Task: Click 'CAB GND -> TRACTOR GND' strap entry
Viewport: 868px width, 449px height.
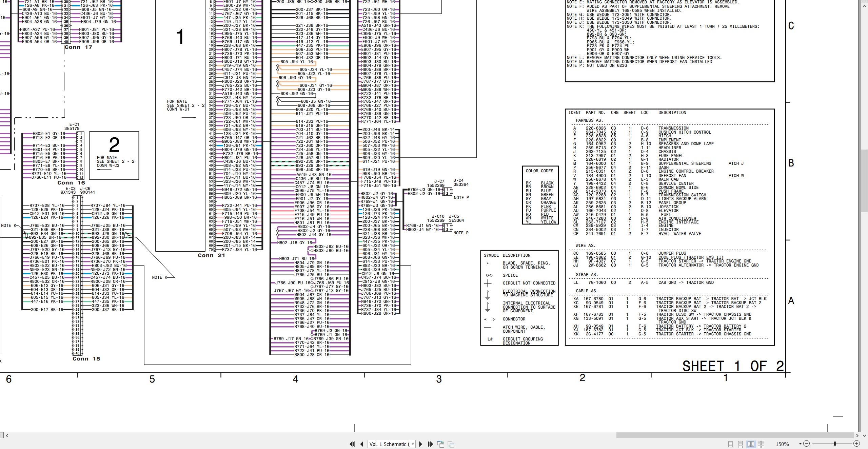Action: (x=686, y=282)
